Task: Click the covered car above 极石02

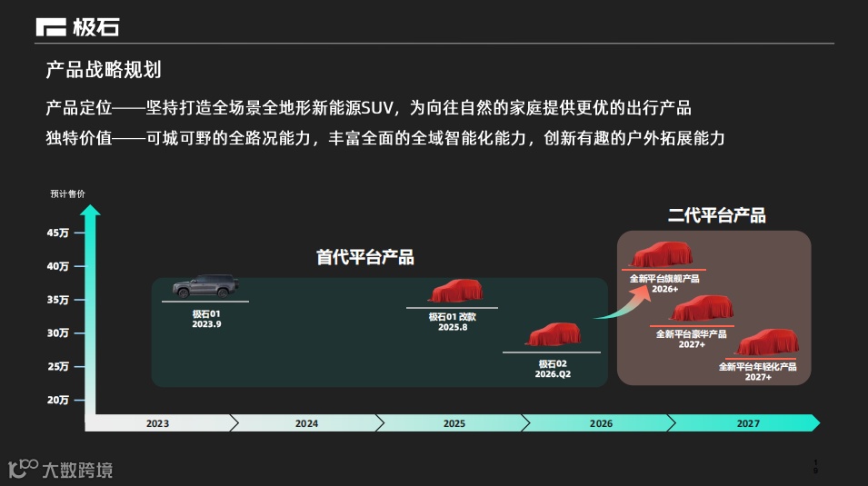Action: click(554, 335)
